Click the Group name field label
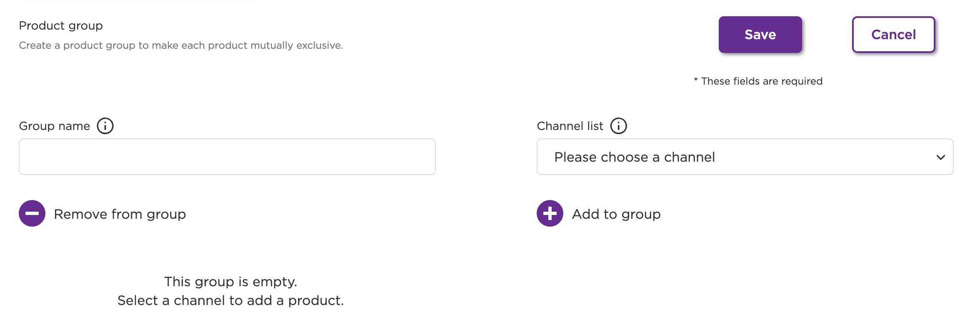Screen dimensions: 980x315 [55, 126]
